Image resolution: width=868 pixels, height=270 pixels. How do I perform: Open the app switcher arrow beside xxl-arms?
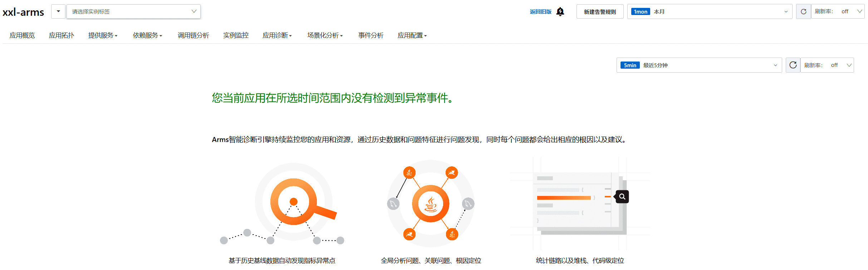58,11
